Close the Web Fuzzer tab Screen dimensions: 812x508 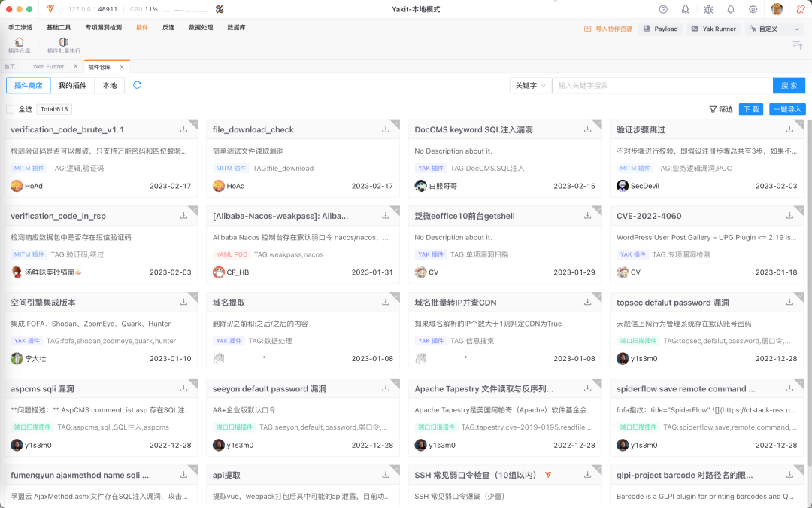point(76,66)
